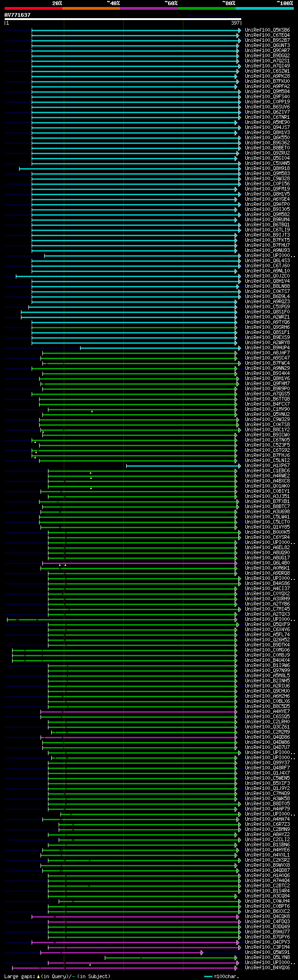Click UniRef100_Q9FHM7 label
The height and width of the screenshot is (980, 298).
pyautogui.click(x=267, y=384)
